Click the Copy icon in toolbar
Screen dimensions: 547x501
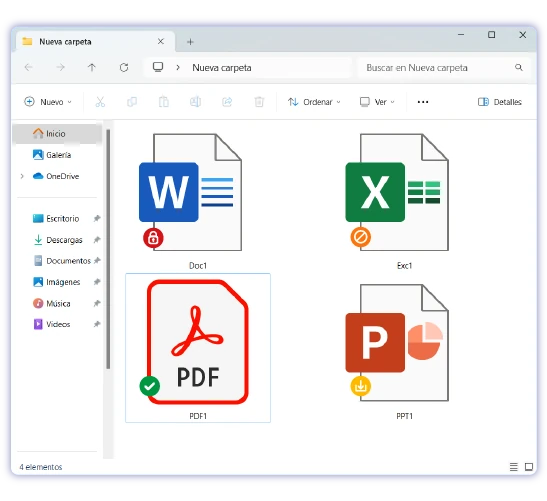point(132,102)
